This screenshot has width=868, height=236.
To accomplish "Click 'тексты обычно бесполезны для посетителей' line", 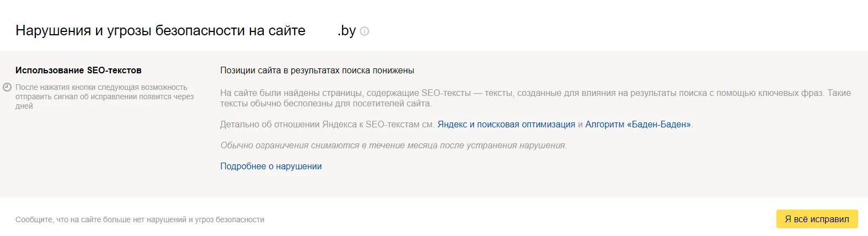I will (326, 104).
